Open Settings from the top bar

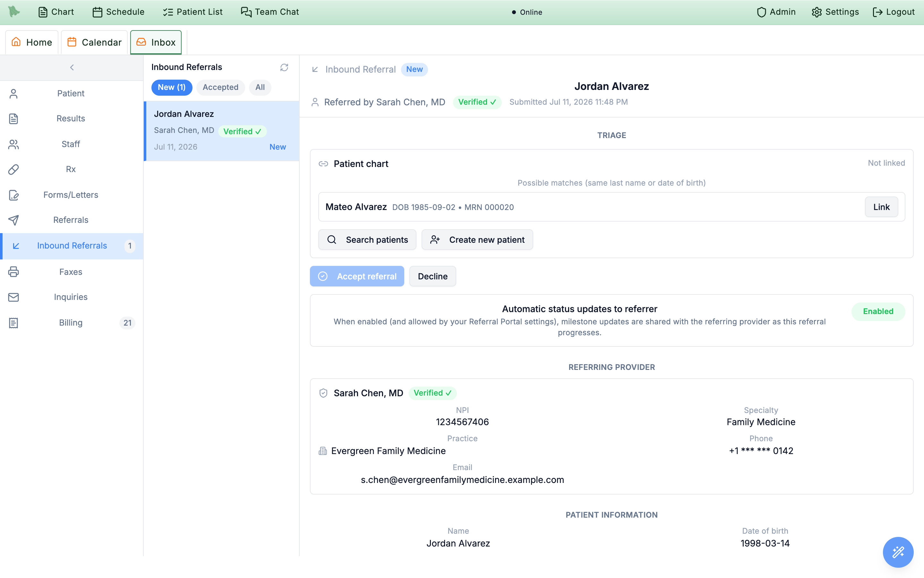(835, 12)
